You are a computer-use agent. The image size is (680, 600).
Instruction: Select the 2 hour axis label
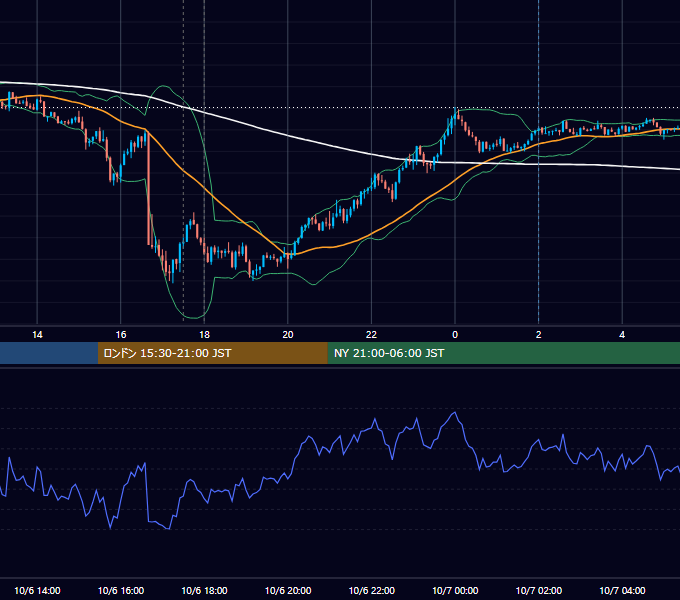tap(539, 335)
